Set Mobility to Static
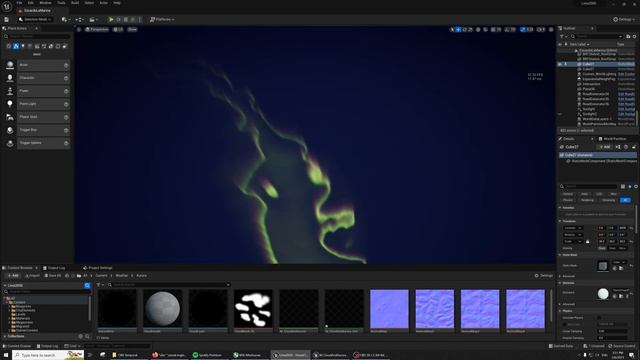Image resolution: width=640 pixels, height=360 pixels. (602, 248)
